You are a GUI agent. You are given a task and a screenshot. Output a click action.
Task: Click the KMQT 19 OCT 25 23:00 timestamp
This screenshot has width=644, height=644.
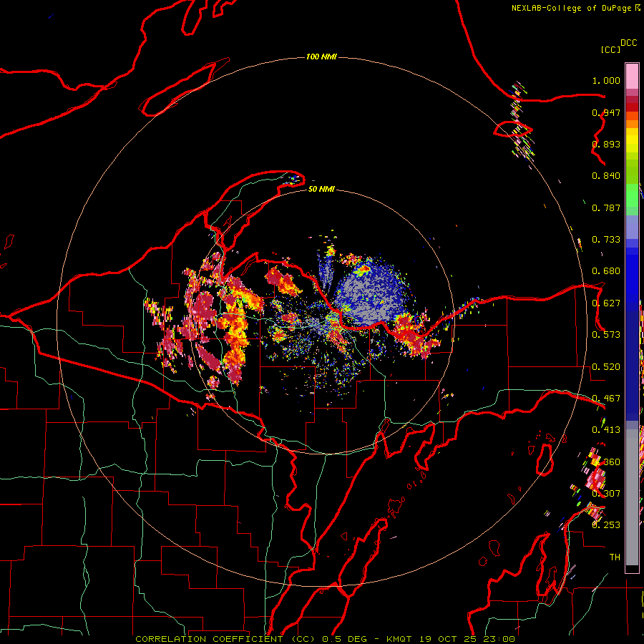coord(451,639)
